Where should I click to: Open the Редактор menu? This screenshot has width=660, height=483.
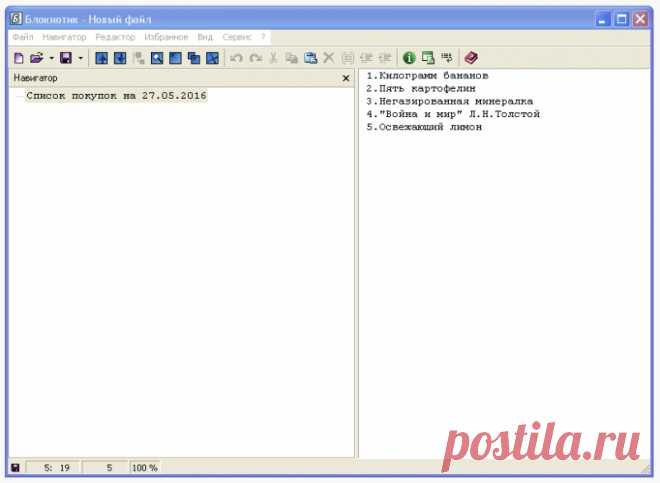(115, 37)
